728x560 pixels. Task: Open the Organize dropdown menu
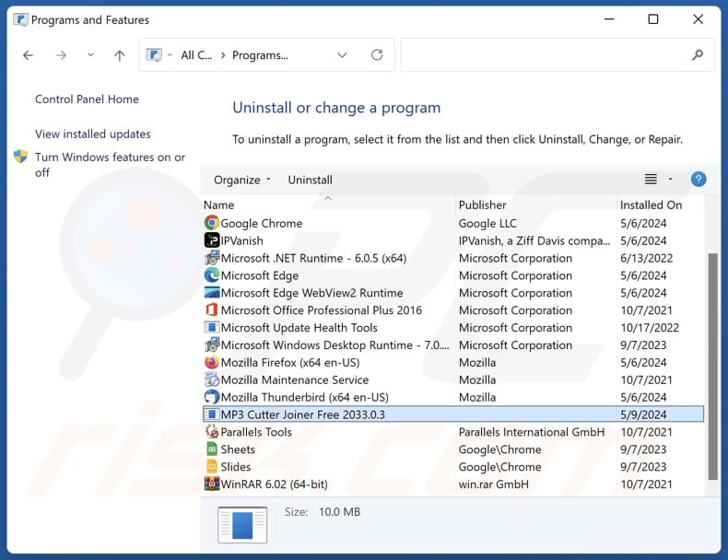[241, 180]
